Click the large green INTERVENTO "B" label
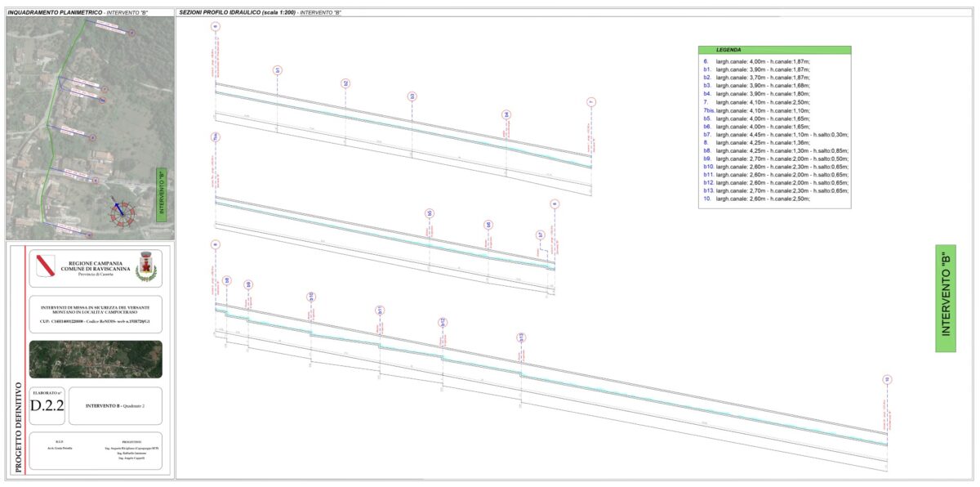The height and width of the screenshot is (487, 980). pyautogui.click(x=945, y=297)
